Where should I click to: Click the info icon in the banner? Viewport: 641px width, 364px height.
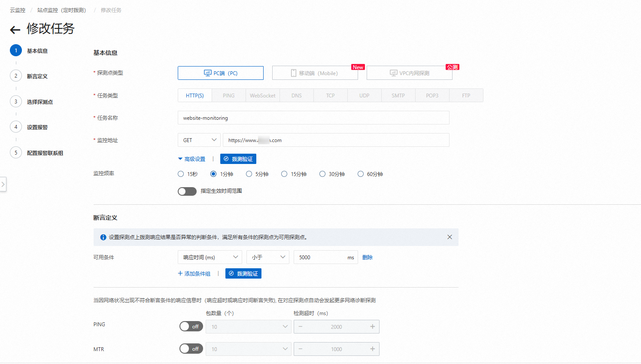pyautogui.click(x=103, y=237)
